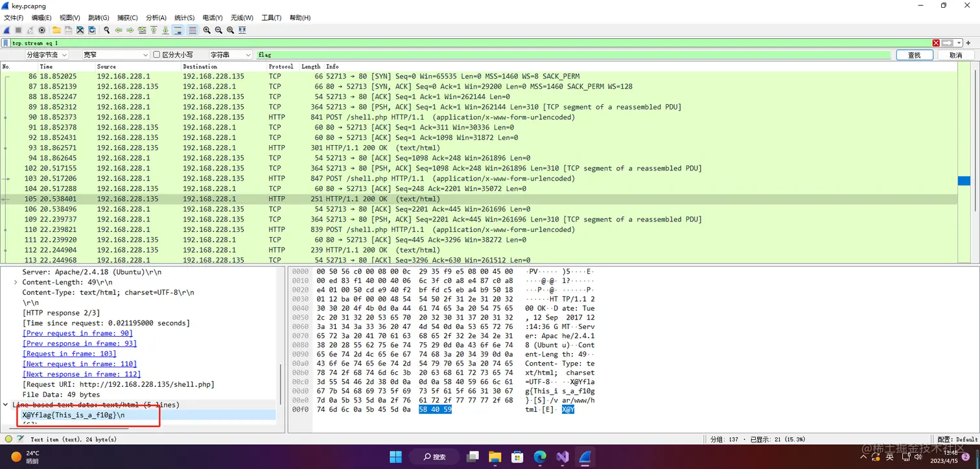Click the tcp.stream eq 1 filter field
The width and height of the screenshot is (980, 469).
coord(471,43)
